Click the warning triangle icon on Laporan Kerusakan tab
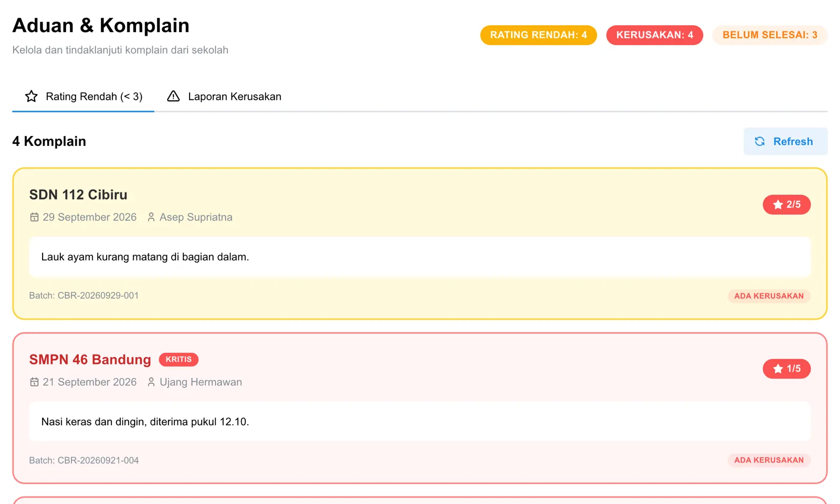 coord(173,96)
